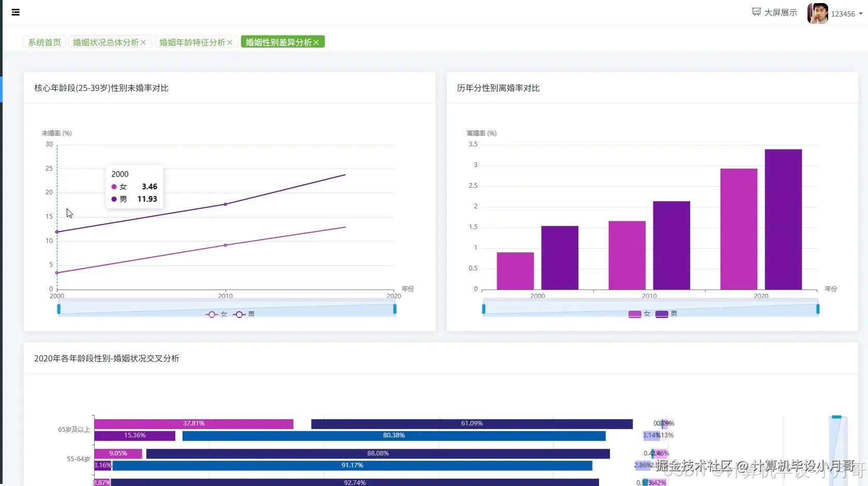The height and width of the screenshot is (486, 868).
Task: Toggle 女 series in divorce bar chart legend
Action: [x=639, y=314]
